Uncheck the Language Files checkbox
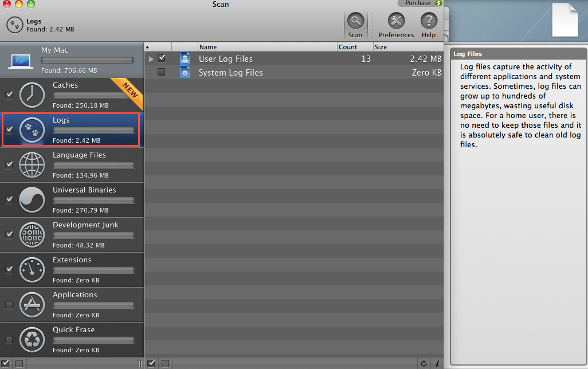Viewport: 588px width, 369px height. 9,164
